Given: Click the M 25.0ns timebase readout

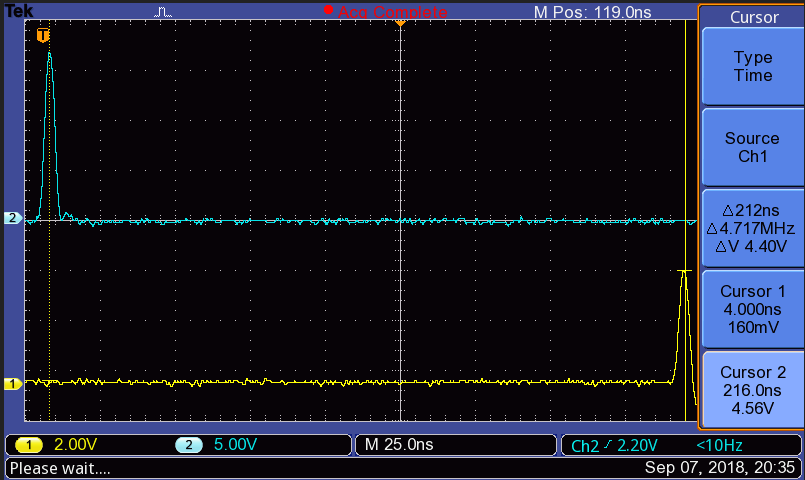Looking at the screenshot, I should coord(400,445).
